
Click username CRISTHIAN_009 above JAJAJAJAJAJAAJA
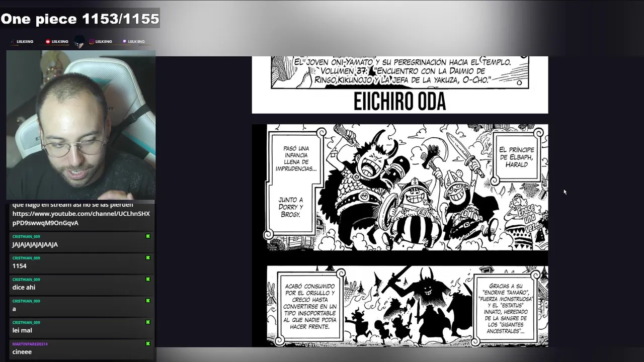pyautogui.click(x=26, y=236)
